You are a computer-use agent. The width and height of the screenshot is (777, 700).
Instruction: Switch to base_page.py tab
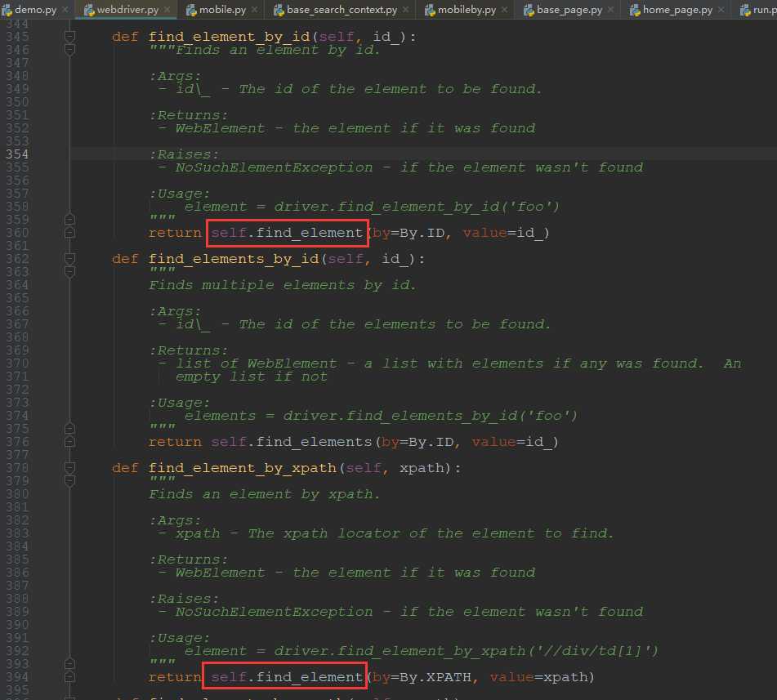[x=569, y=10]
